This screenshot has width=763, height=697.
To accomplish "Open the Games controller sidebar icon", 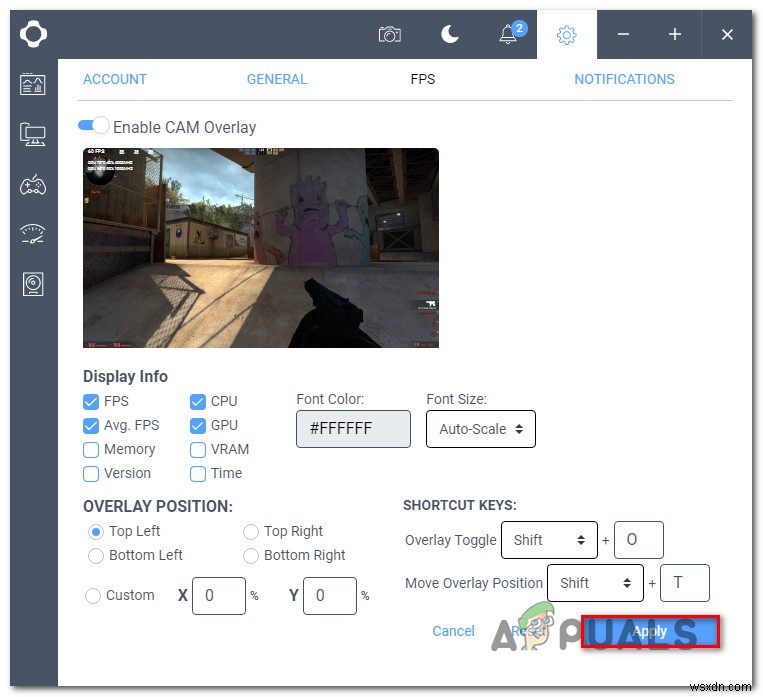I will click(x=33, y=185).
